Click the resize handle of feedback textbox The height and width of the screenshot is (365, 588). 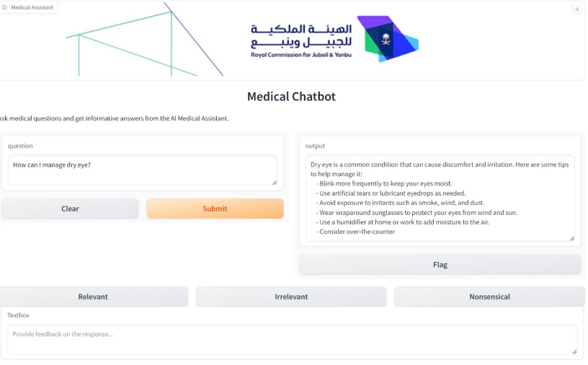coord(574,351)
